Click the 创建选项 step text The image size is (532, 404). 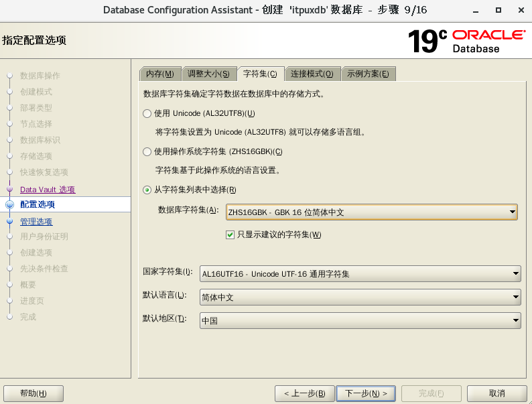pyautogui.click(x=36, y=253)
